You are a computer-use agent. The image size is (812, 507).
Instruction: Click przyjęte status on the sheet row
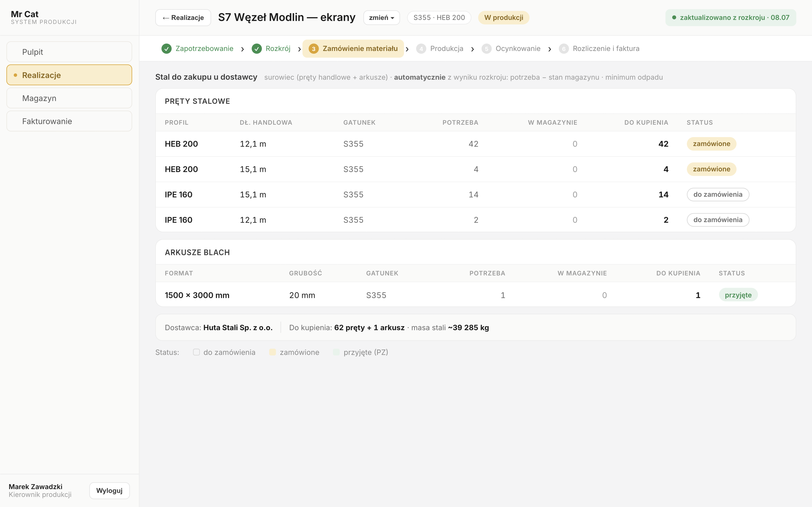click(x=738, y=295)
